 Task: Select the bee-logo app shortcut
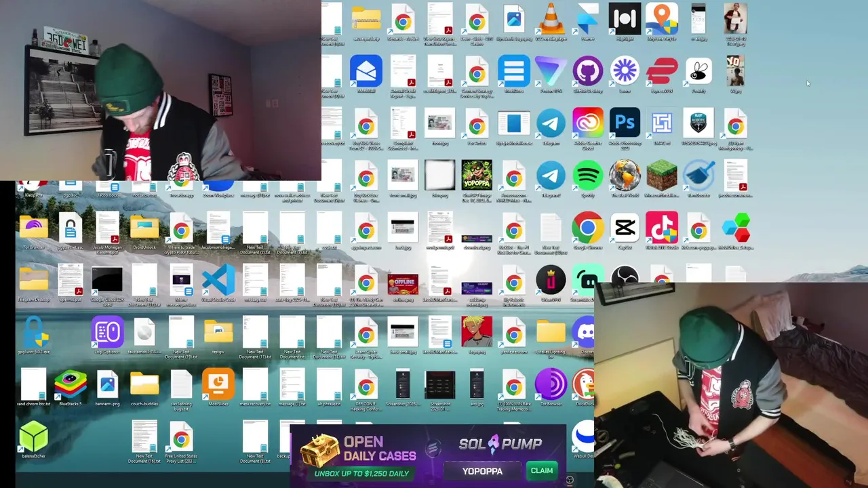click(698, 71)
